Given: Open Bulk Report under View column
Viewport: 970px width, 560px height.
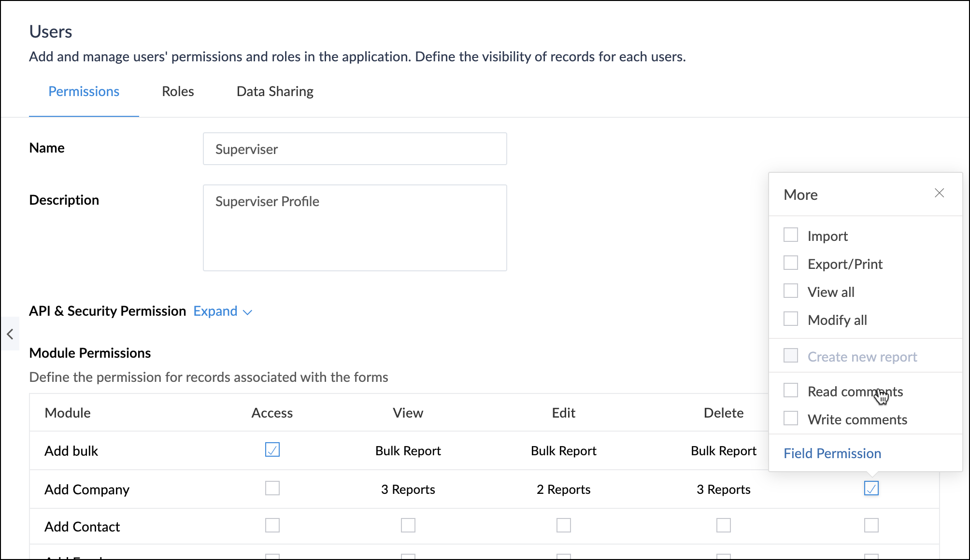Looking at the screenshot, I should 408,450.
